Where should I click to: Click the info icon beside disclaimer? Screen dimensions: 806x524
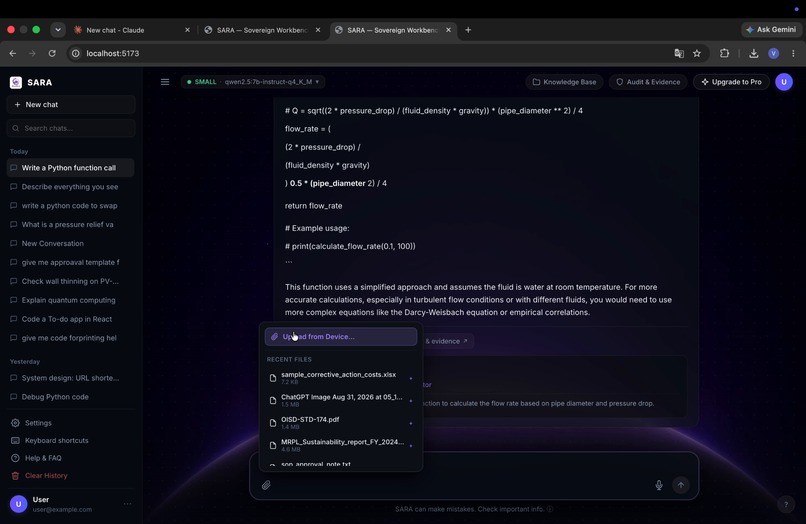(x=550, y=509)
